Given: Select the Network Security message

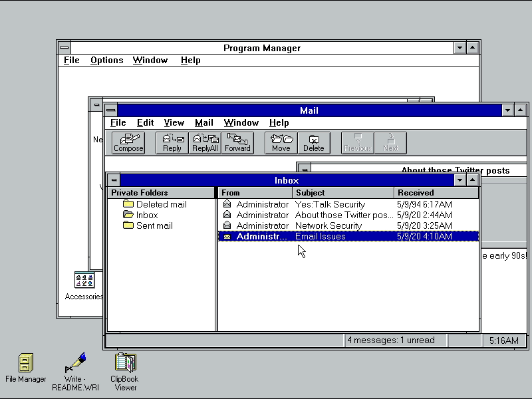Looking at the screenshot, I should tap(328, 225).
